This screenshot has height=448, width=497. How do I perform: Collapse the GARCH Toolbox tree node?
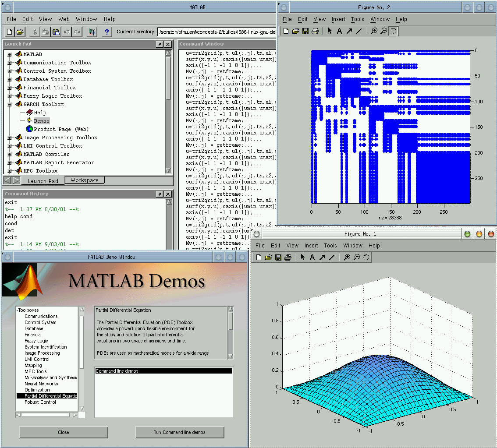point(10,104)
